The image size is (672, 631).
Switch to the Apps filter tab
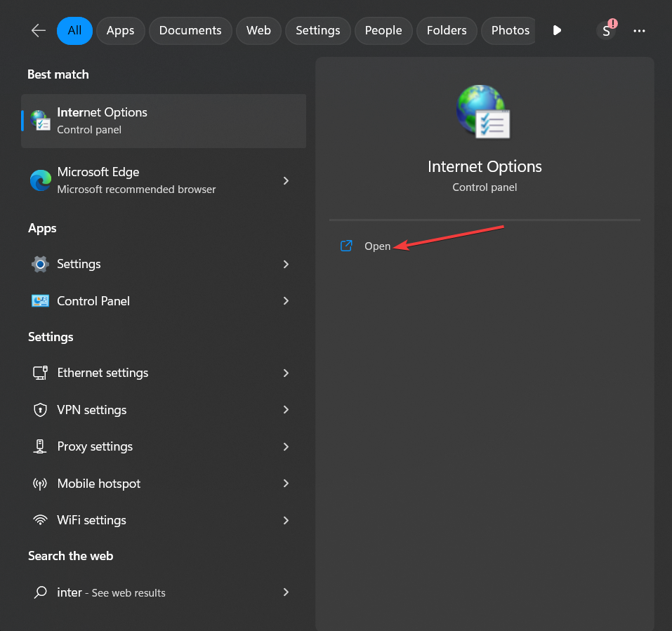121,30
